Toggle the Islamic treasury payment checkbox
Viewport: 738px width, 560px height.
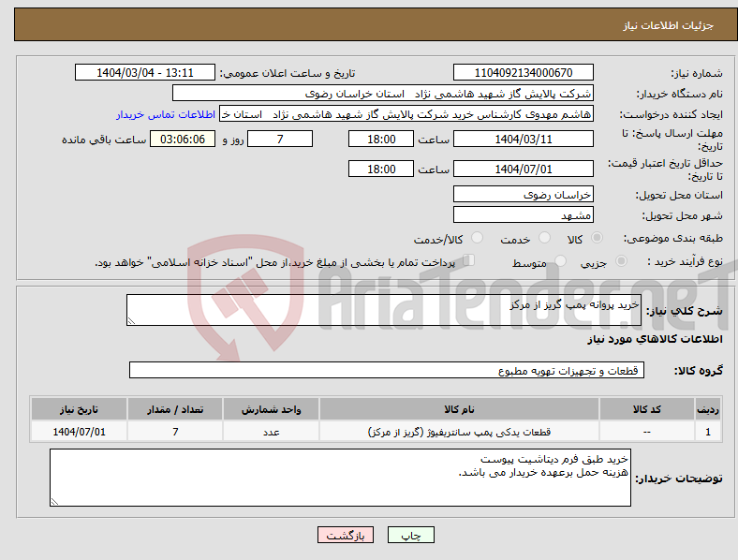468,260
